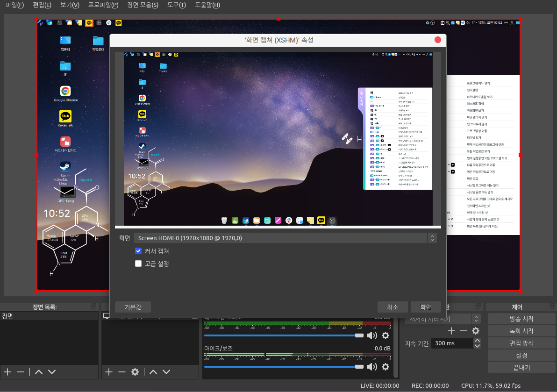Add a scene transition with plus icon
Viewport: 557px width, 392px height.
click(x=451, y=331)
